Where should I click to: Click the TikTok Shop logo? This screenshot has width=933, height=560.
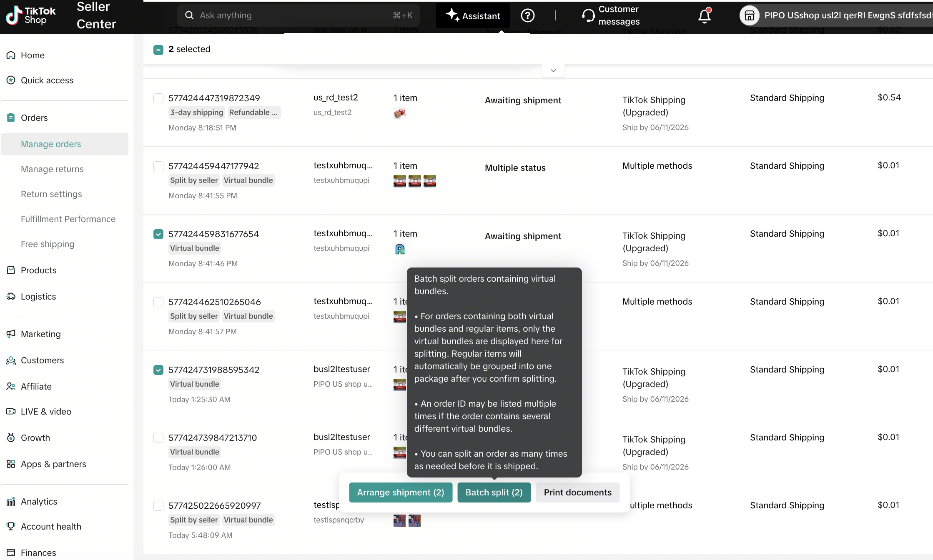click(x=30, y=15)
